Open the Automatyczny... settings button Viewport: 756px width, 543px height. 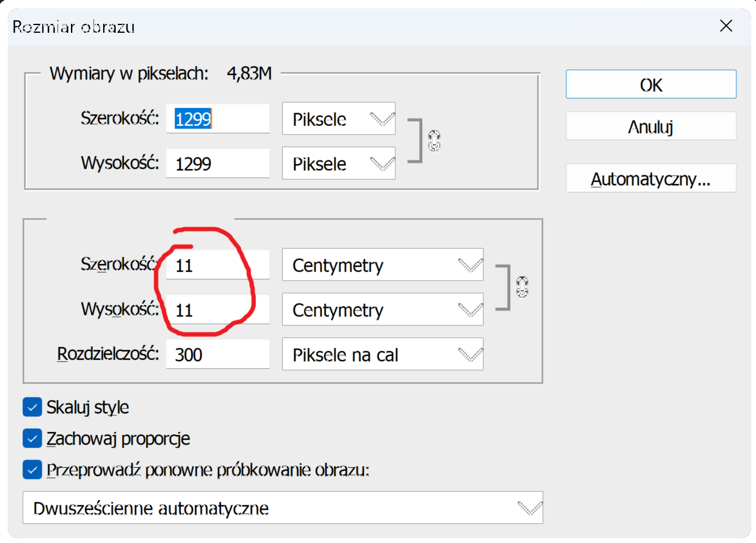[x=650, y=179]
